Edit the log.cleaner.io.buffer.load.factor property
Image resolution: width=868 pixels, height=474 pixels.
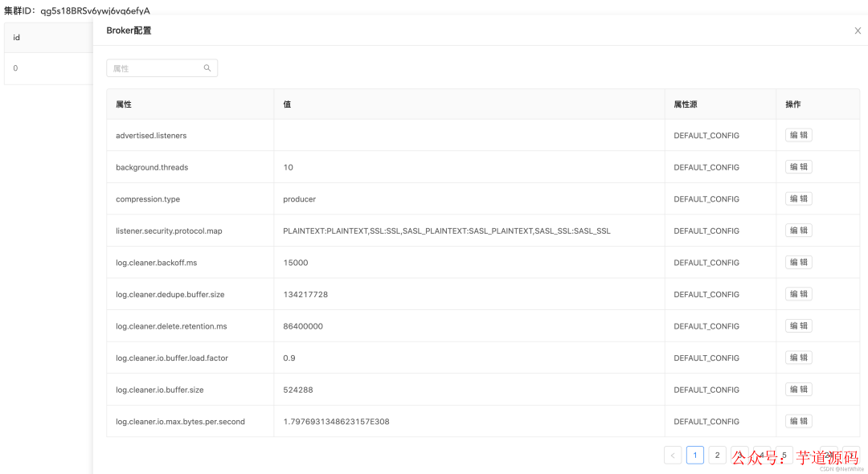tap(798, 358)
